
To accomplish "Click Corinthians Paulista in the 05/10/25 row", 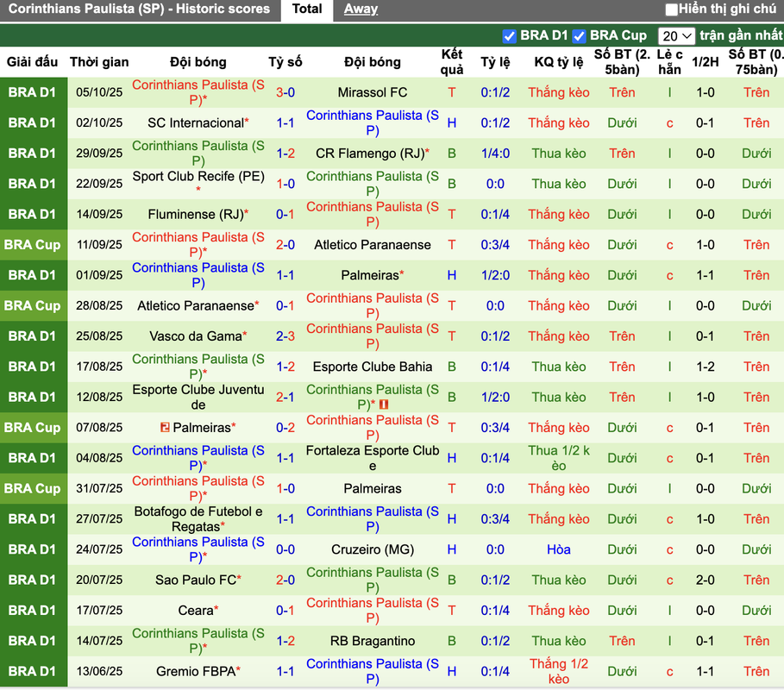I will (198, 92).
